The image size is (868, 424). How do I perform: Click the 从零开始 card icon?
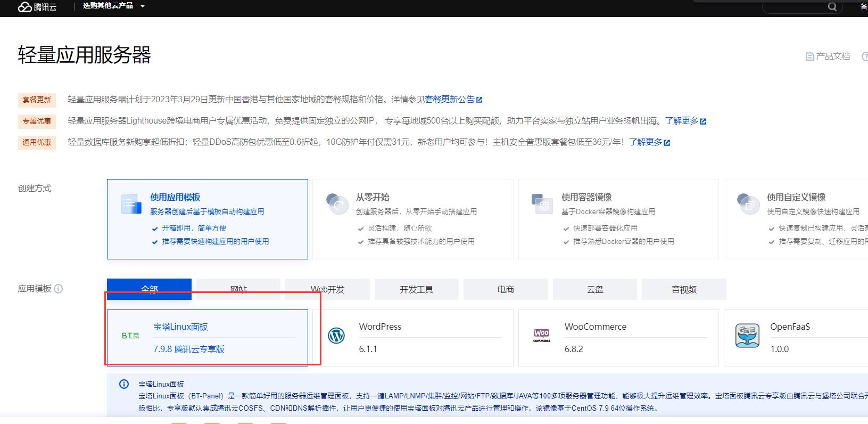click(337, 203)
